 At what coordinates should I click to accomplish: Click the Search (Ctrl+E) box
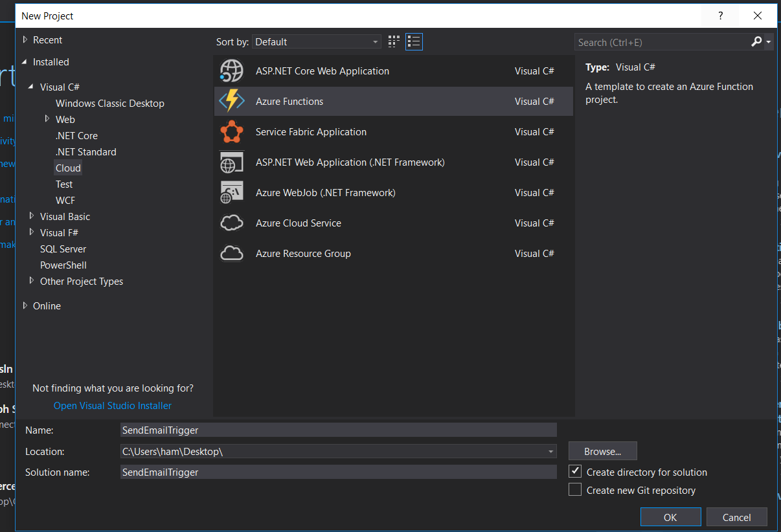coord(662,42)
